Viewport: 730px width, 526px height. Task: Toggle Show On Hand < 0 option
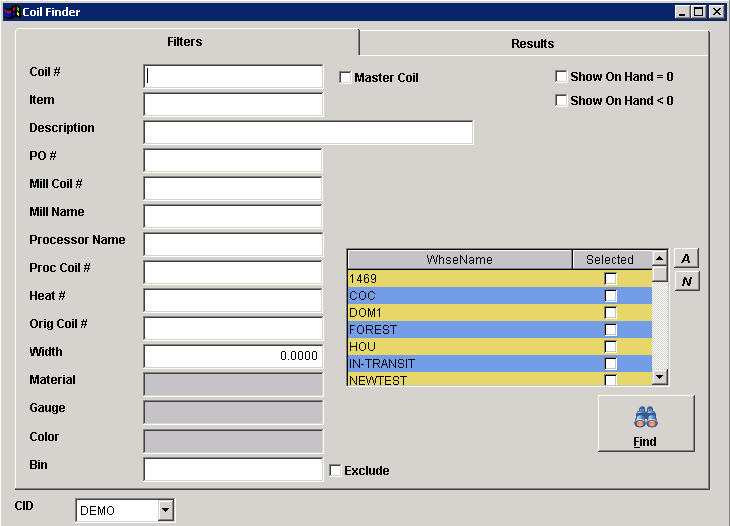pyautogui.click(x=561, y=100)
